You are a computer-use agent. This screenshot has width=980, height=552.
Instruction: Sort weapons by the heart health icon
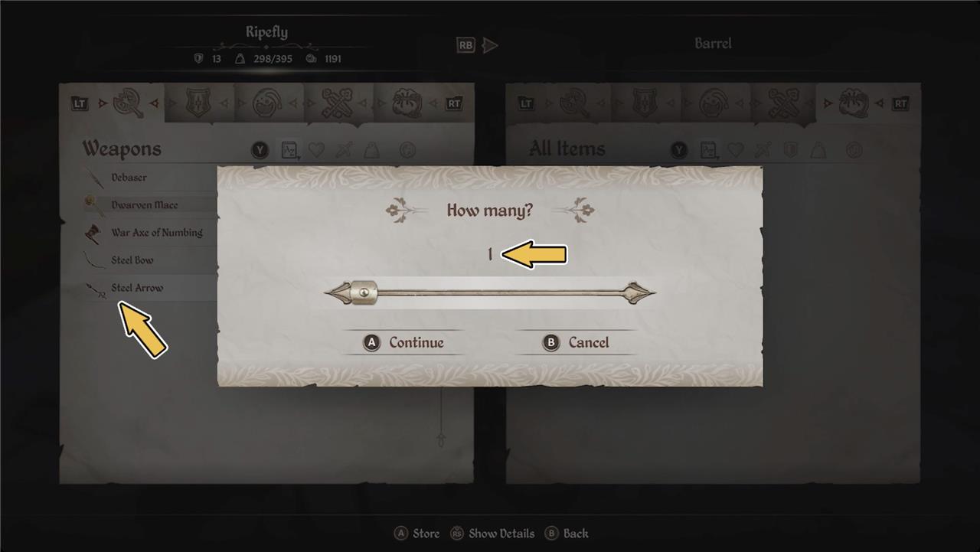(x=316, y=149)
